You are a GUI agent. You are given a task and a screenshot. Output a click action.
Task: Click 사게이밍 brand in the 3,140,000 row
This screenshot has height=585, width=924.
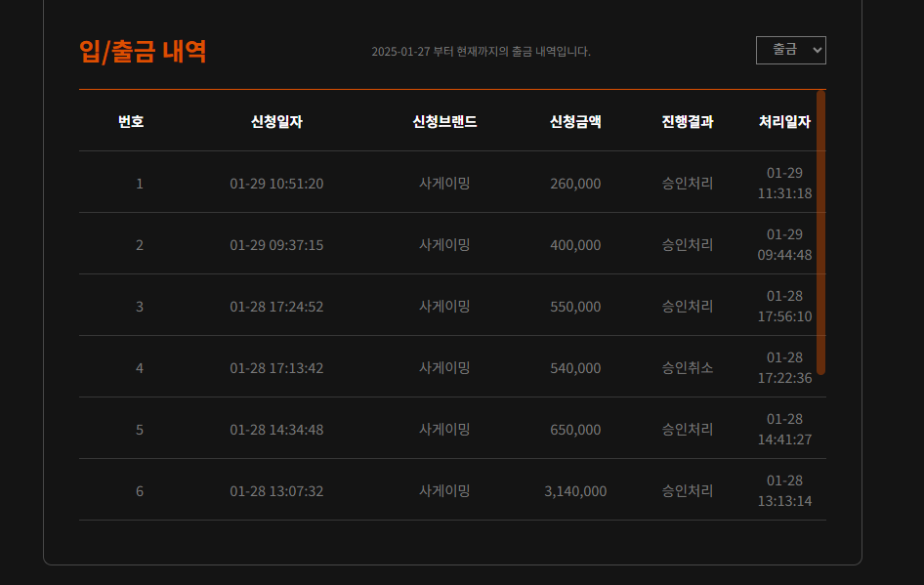444,490
